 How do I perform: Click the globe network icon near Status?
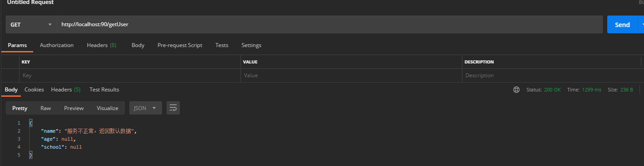[516, 90]
